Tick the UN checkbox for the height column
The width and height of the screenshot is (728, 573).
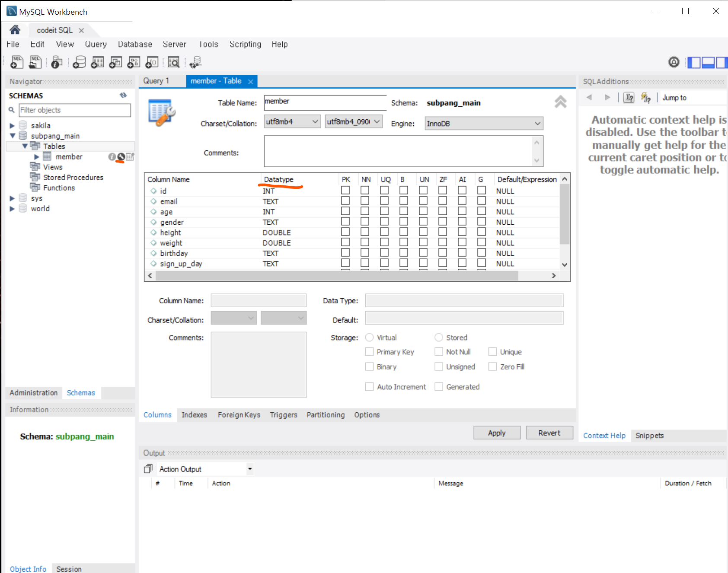423,232
